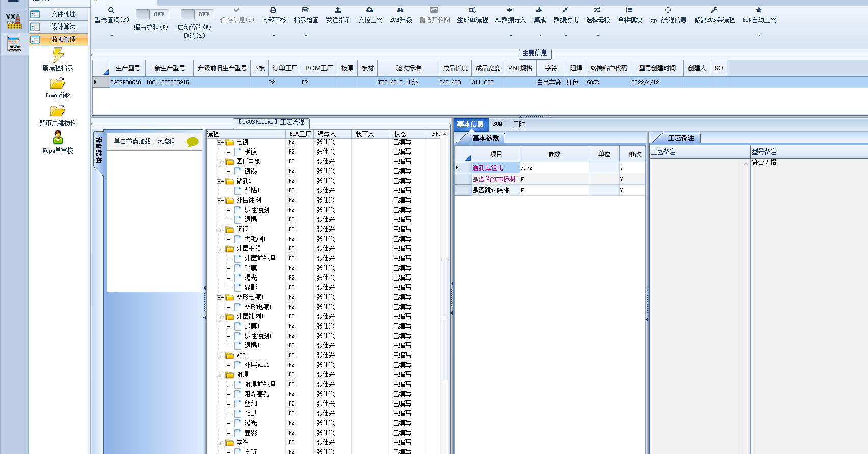Image resolution: width=868 pixels, height=454 pixels.
Task: Switch to the 工时 tab
Action: tap(519, 124)
